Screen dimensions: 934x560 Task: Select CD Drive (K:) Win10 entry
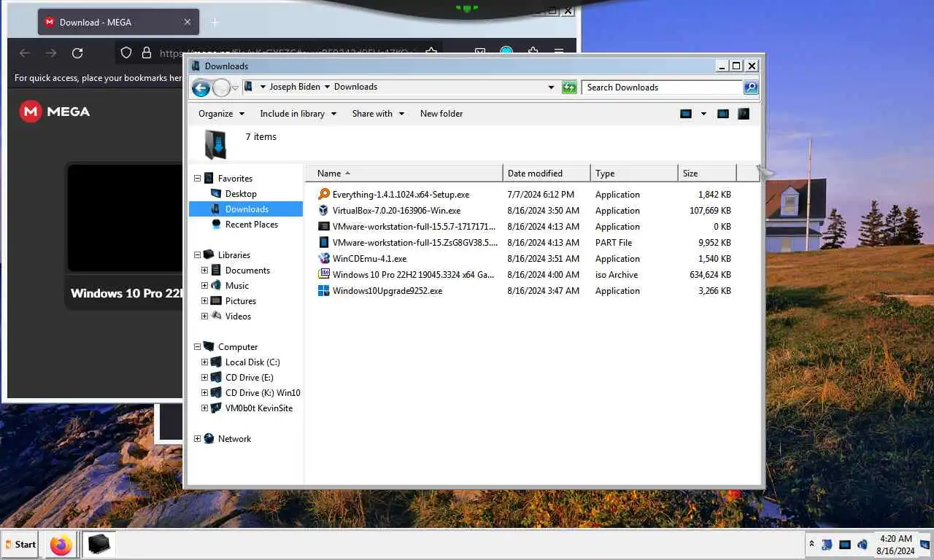click(263, 393)
